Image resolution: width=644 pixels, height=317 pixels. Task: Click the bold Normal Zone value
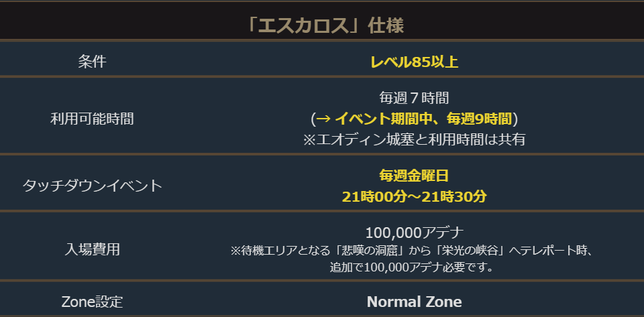[x=414, y=302]
